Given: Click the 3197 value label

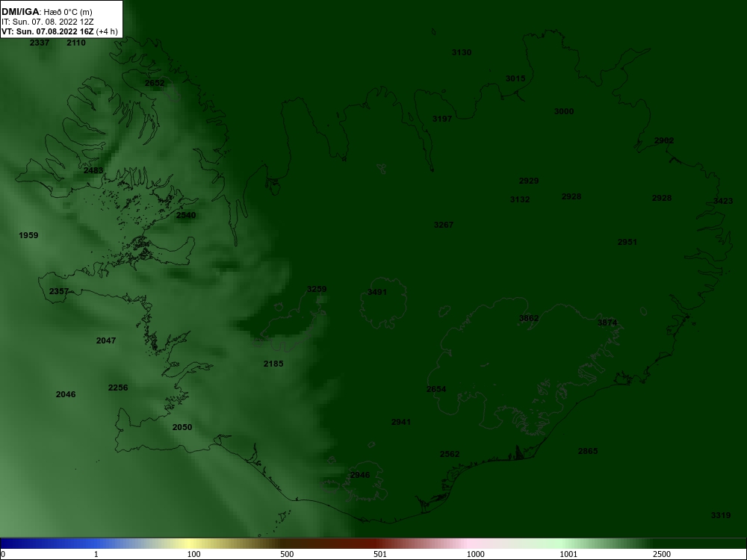Looking at the screenshot, I should tap(442, 119).
